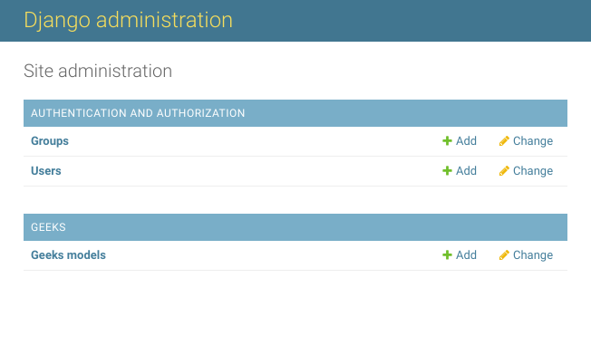591x364 pixels.
Task: Click the dark blue top header banner
Action: tap(295, 21)
